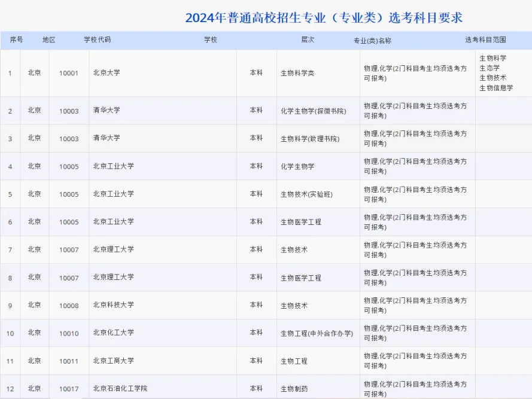
Task: Click 生物技术 major in row 7
Action: (294, 249)
